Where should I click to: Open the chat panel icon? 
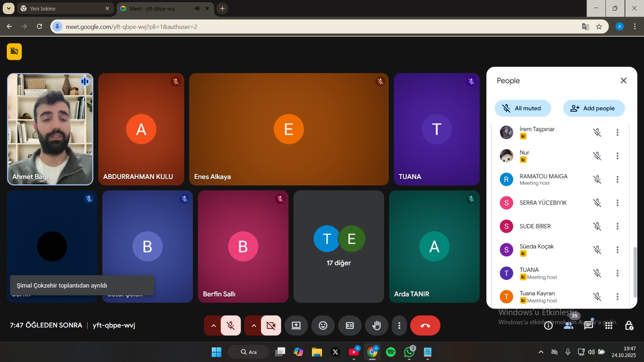(588, 325)
